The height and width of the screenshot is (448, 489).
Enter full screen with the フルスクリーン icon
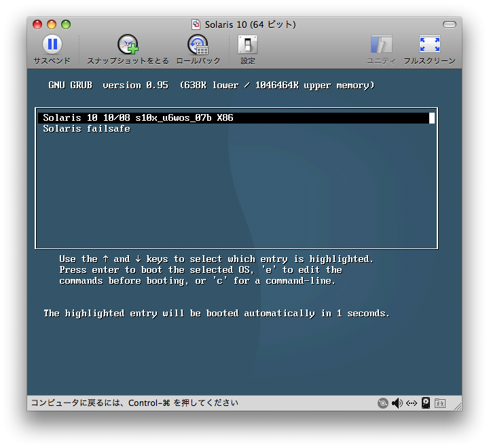pos(429,45)
